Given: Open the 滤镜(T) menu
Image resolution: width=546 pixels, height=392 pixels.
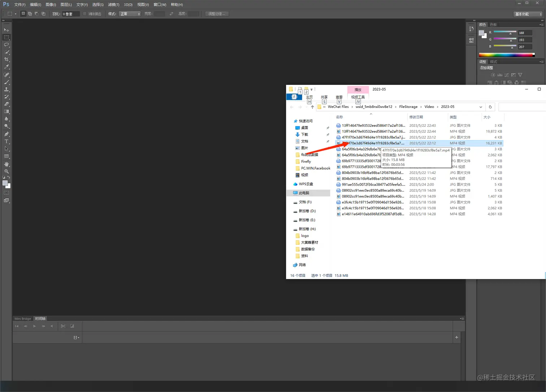Looking at the screenshot, I should 114,5.
